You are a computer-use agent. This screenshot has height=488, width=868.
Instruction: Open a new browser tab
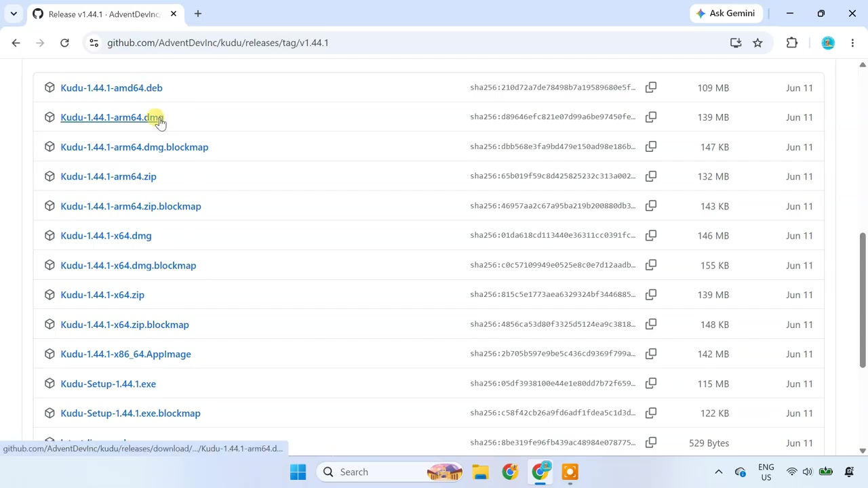point(198,14)
